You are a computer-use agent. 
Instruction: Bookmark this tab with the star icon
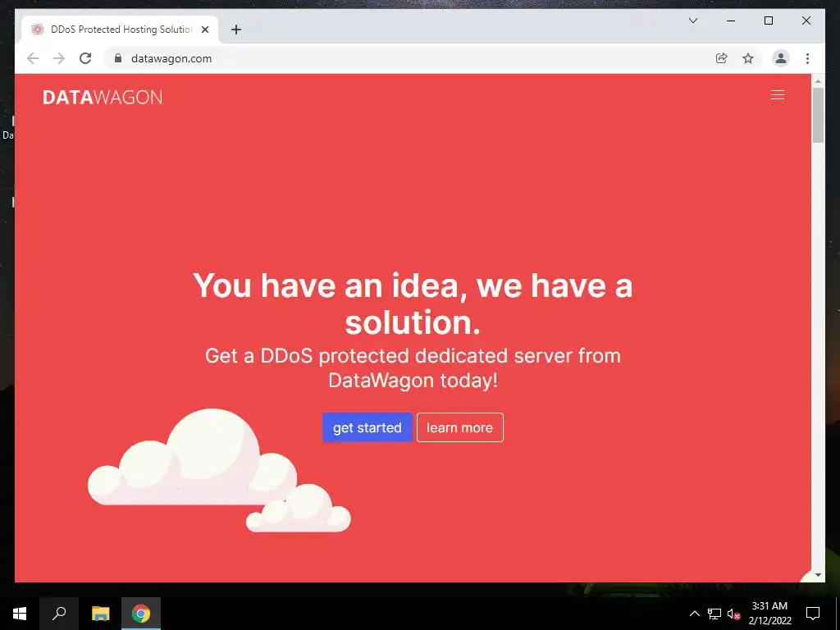coord(748,58)
